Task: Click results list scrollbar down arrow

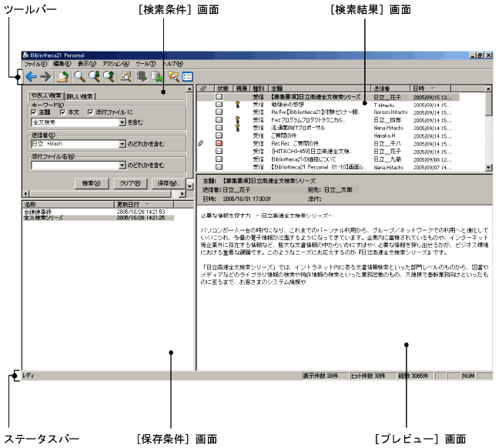Action: [489, 167]
